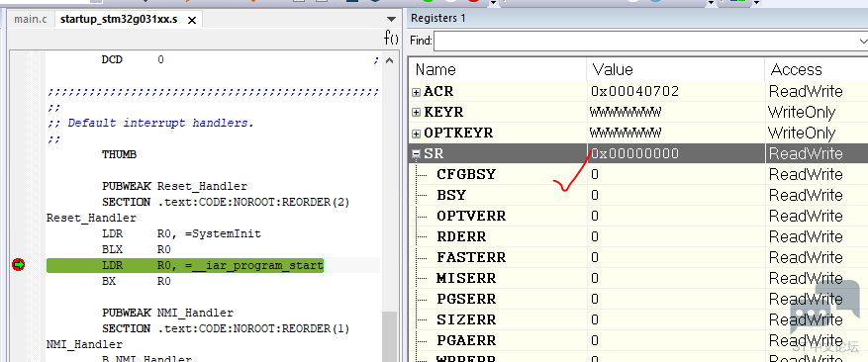The height and width of the screenshot is (362, 868).
Task: Click the THUMB directive line
Action: coord(119,155)
